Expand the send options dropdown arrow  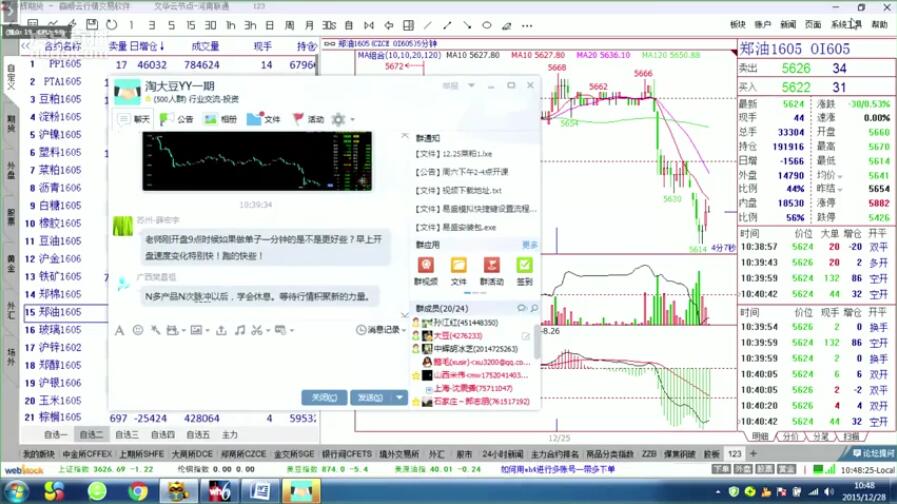tap(399, 397)
